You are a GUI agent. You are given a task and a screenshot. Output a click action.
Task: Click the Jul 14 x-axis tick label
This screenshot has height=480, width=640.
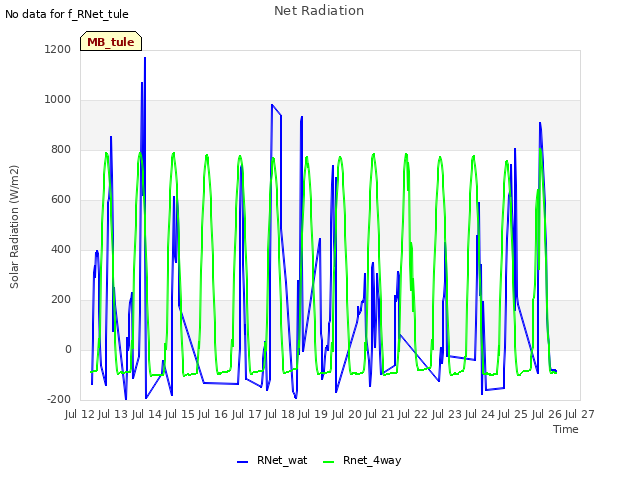[x=147, y=414]
